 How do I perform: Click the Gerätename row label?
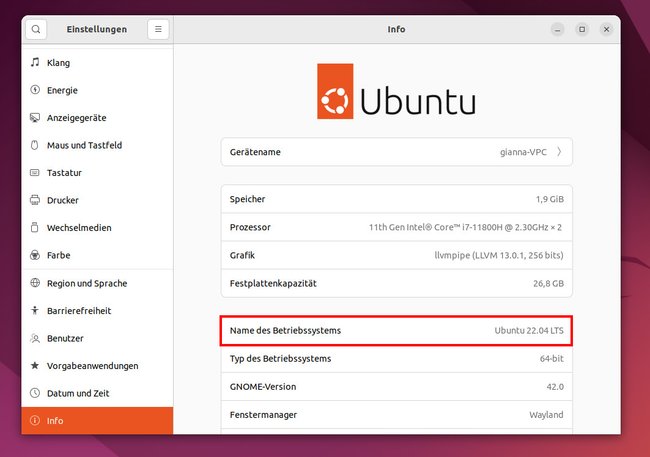(255, 152)
